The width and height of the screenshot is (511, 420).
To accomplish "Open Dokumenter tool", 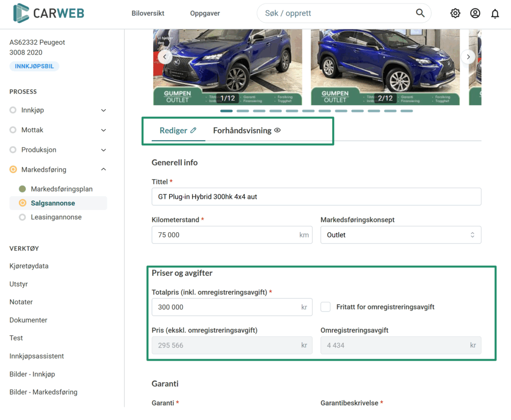I will click(28, 320).
